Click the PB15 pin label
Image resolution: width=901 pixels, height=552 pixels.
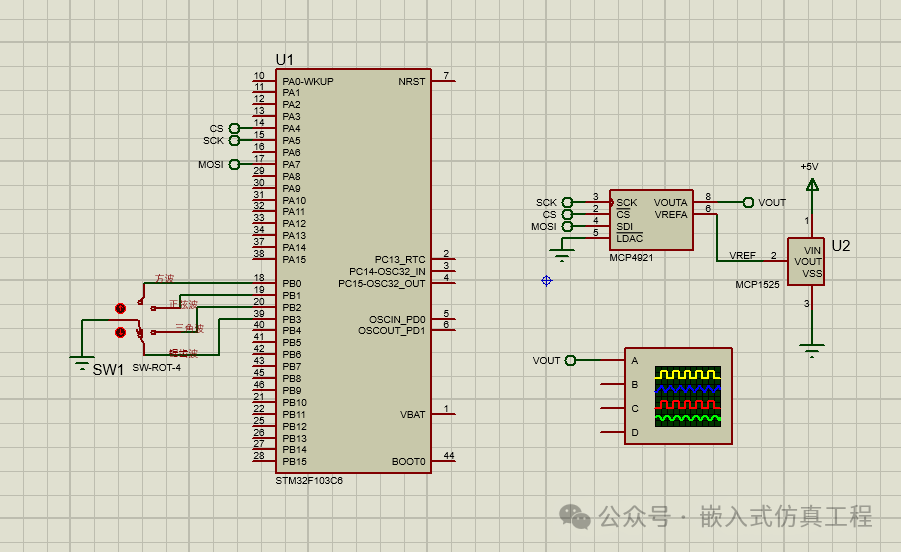[x=294, y=462]
